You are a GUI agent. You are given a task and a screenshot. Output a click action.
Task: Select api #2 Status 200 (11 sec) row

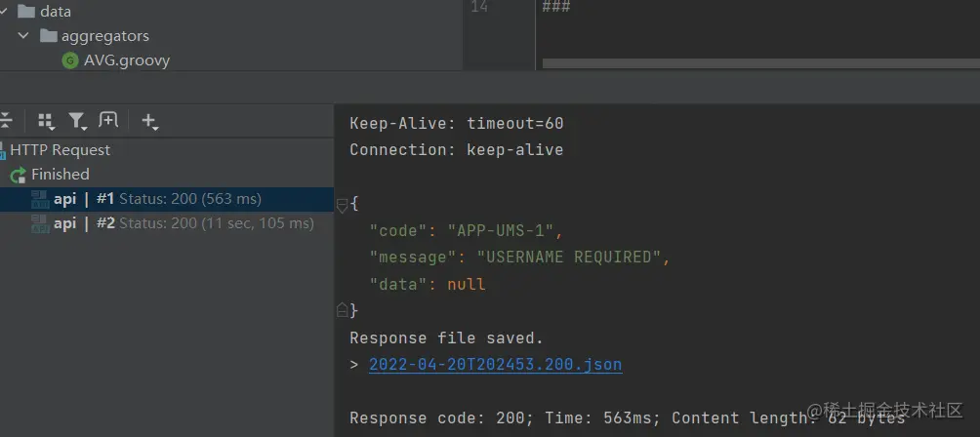point(167,223)
